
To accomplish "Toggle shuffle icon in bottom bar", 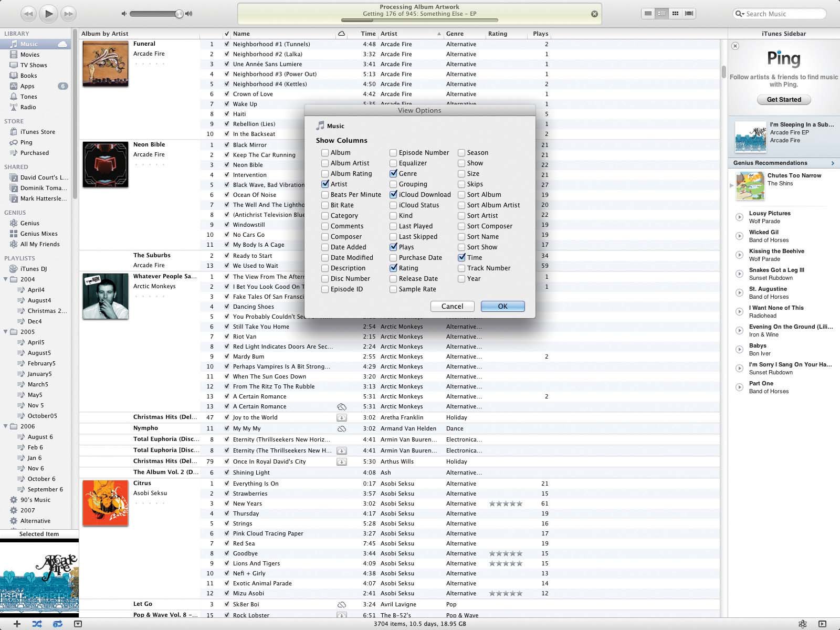I will pyautogui.click(x=37, y=624).
